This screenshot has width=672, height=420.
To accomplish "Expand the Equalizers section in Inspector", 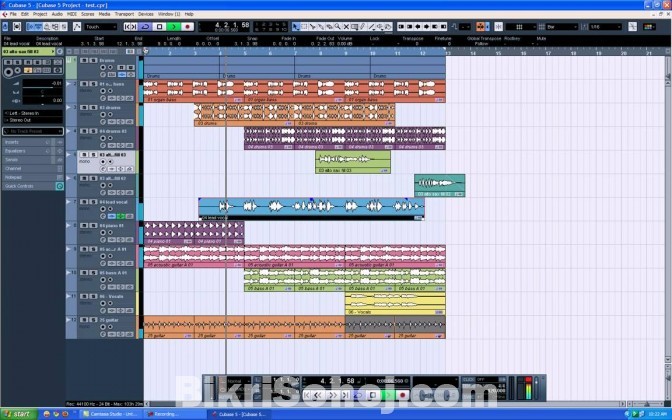I will 33,151.
